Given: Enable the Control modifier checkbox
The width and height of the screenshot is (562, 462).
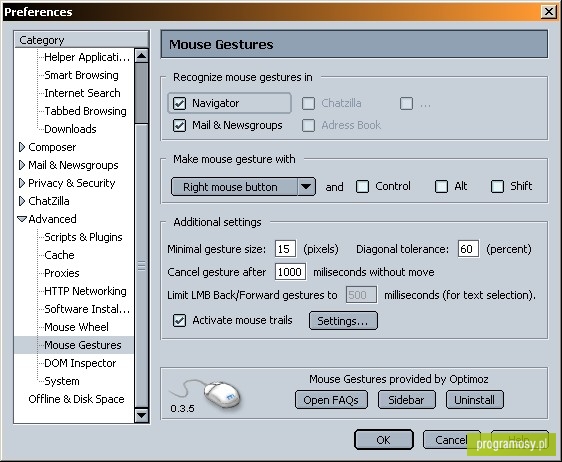Looking at the screenshot, I should [x=362, y=186].
